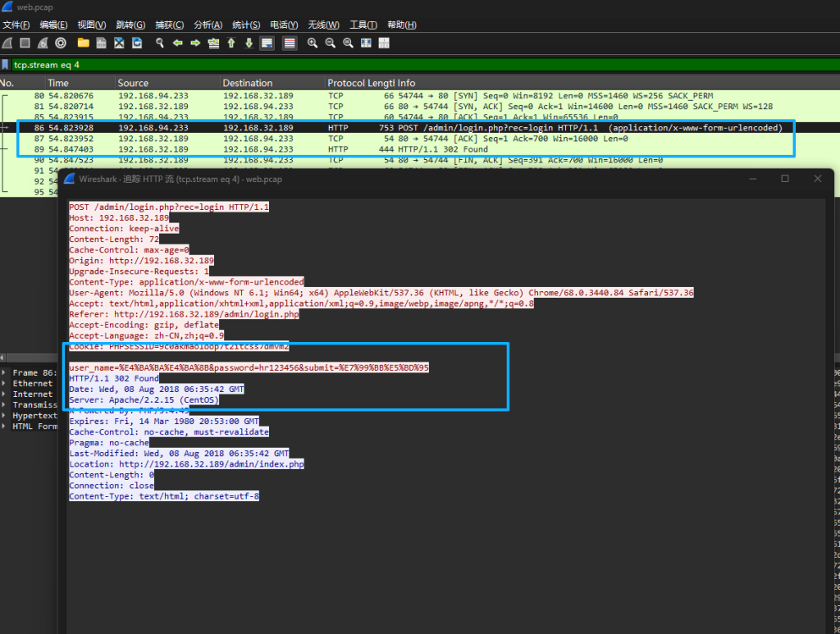Image resolution: width=840 pixels, height=634 pixels.
Task: Click the stop capture square icon
Action: [25, 43]
